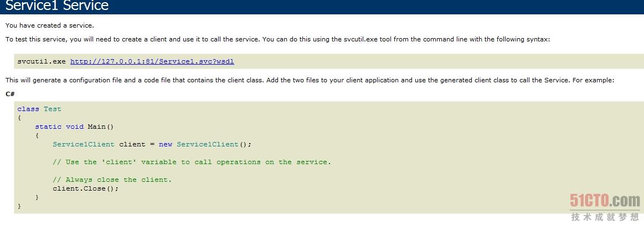Open the Service1.svc?wsdl link
This screenshot has width=644, height=226.
tap(152, 61)
